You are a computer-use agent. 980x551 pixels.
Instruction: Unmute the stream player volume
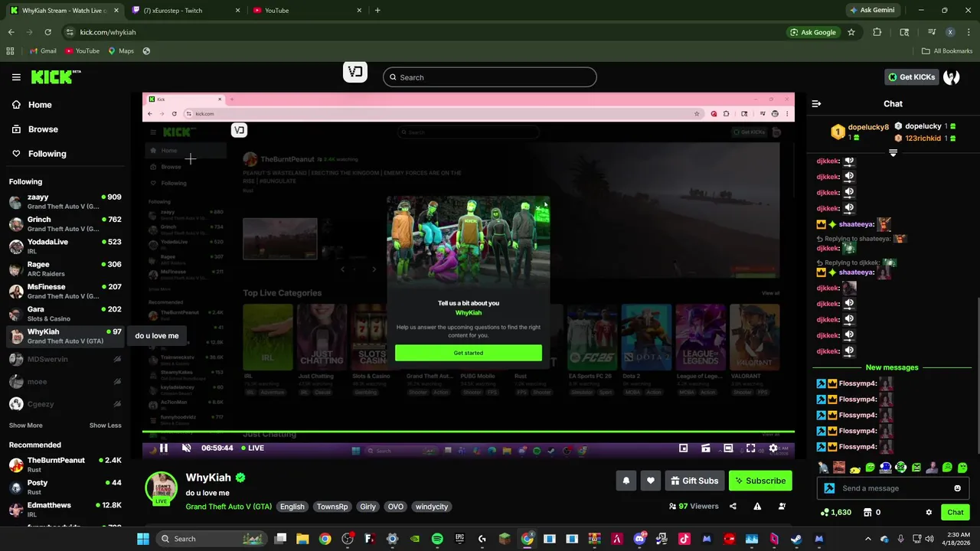pos(186,448)
